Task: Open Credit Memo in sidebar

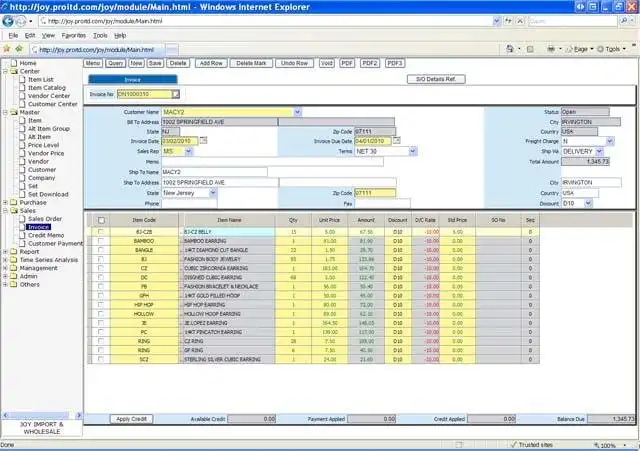Action: tap(46, 235)
